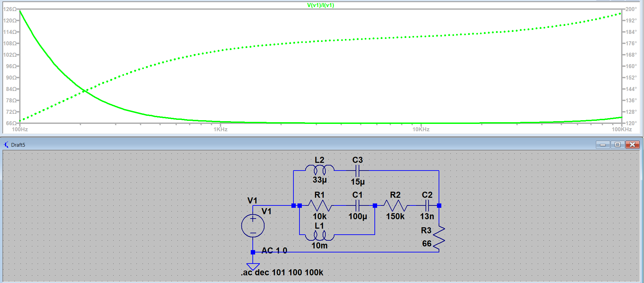Click the C2 component label
The width and height of the screenshot is (644, 283).
coord(427,195)
